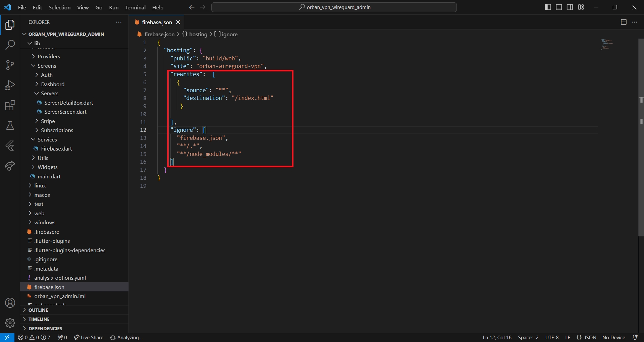Image resolution: width=644 pixels, height=342 pixels.
Task: Open the Extensions view
Action: point(10,106)
